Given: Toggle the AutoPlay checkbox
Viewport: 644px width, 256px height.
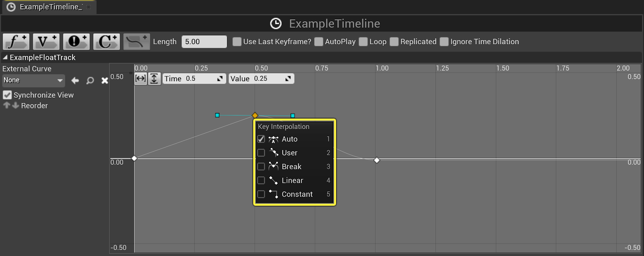Looking at the screenshot, I should [x=319, y=42].
